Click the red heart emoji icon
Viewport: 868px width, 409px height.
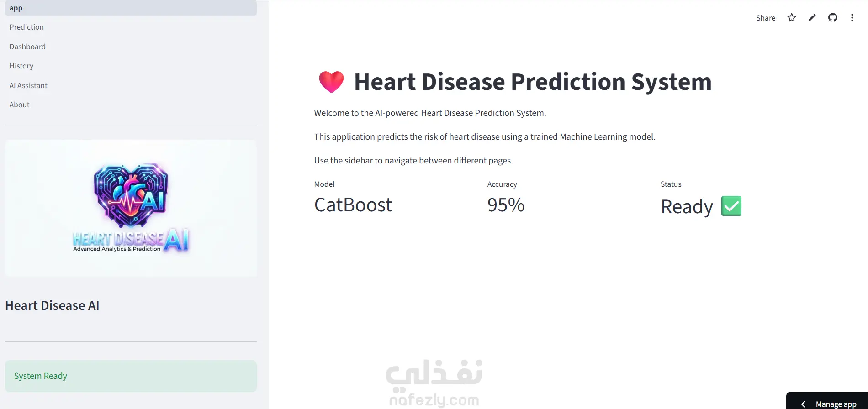tap(331, 82)
